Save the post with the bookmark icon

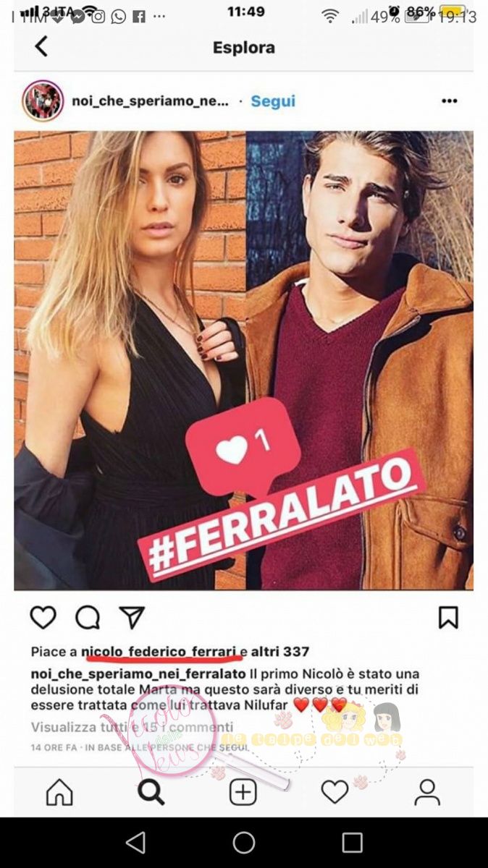click(448, 617)
